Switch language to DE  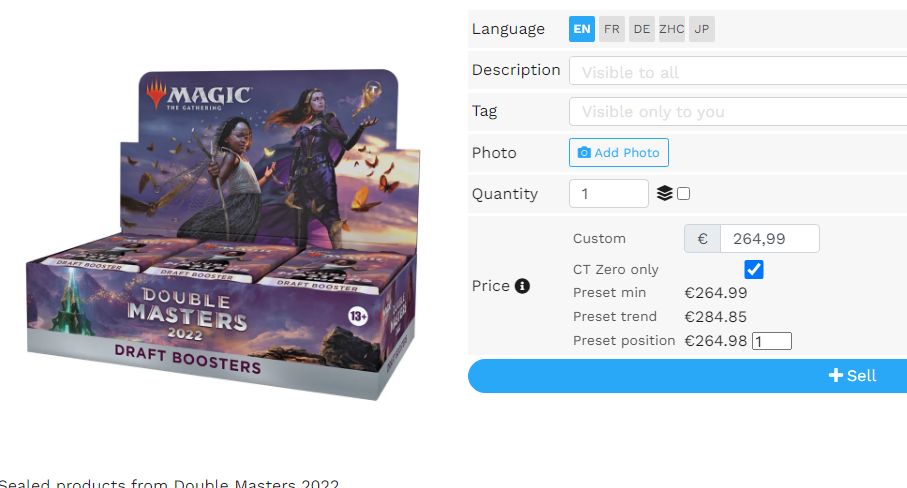(641, 29)
